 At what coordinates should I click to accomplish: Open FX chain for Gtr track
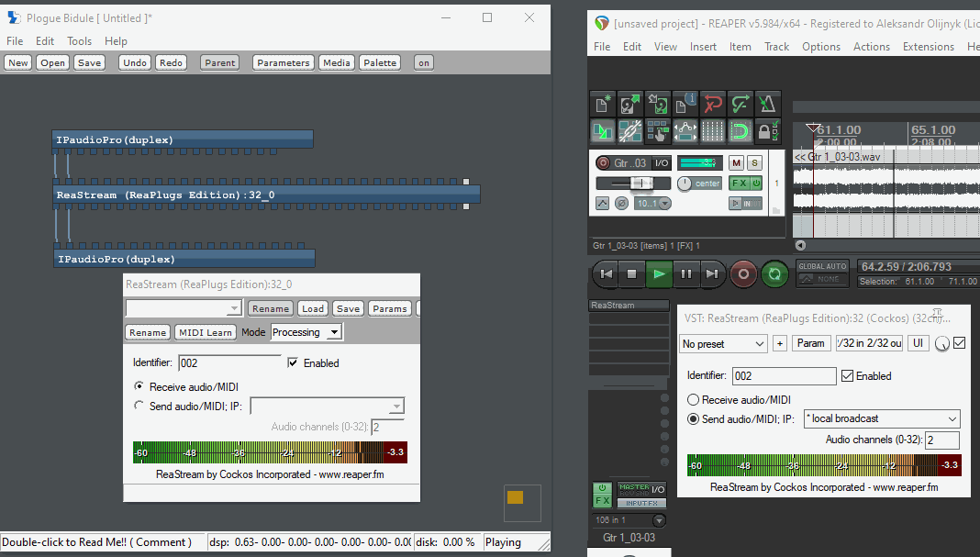click(740, 184)
